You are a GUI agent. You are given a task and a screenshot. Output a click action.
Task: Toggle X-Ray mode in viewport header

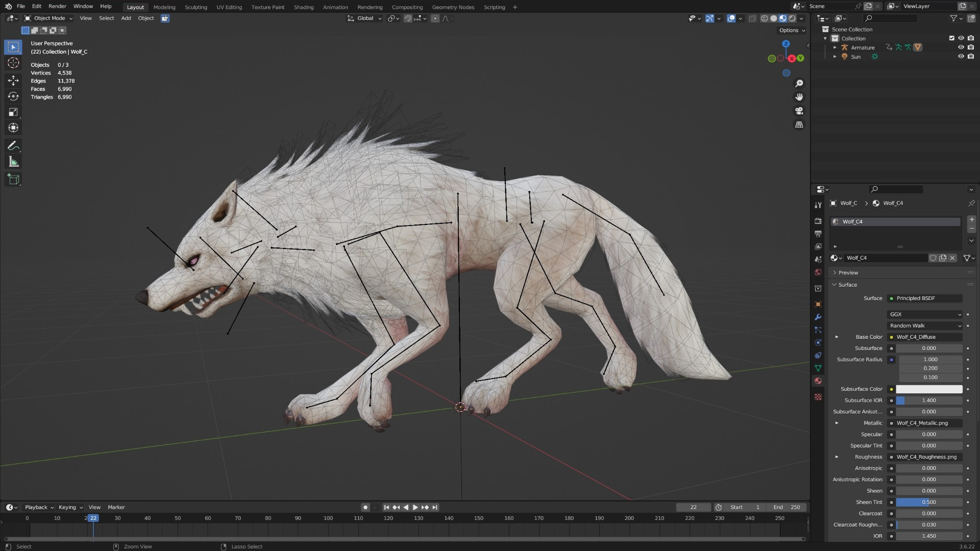752,18
